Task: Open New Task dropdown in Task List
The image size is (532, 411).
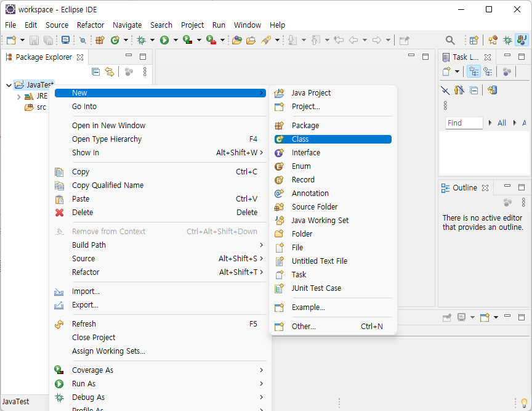Action: coord(457,71)
